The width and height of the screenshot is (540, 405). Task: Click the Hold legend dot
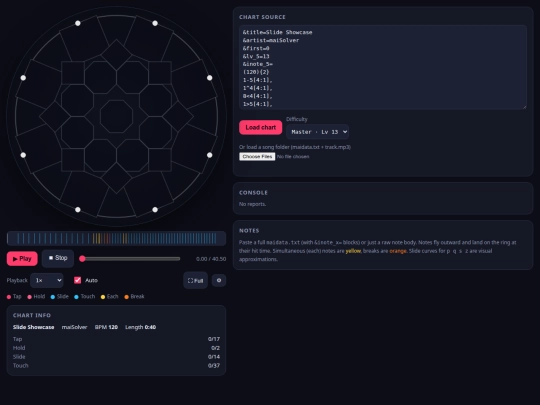tap(30, 297)
